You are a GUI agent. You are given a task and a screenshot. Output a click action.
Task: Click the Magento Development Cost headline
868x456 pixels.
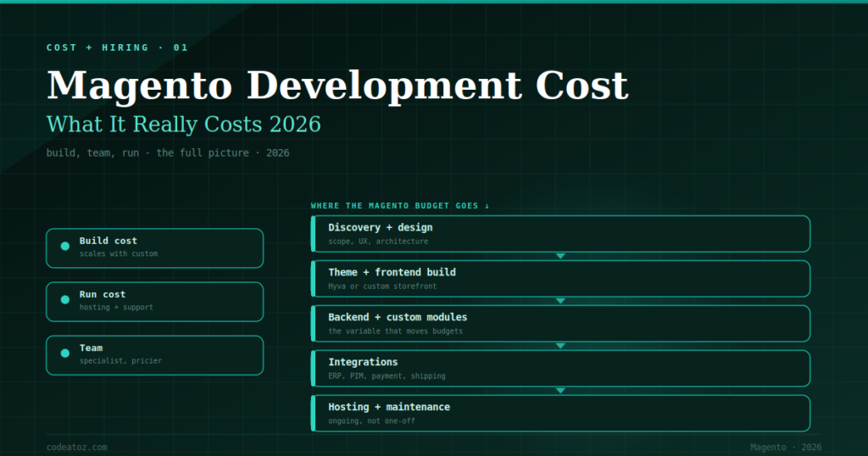(x=337, y=86)
